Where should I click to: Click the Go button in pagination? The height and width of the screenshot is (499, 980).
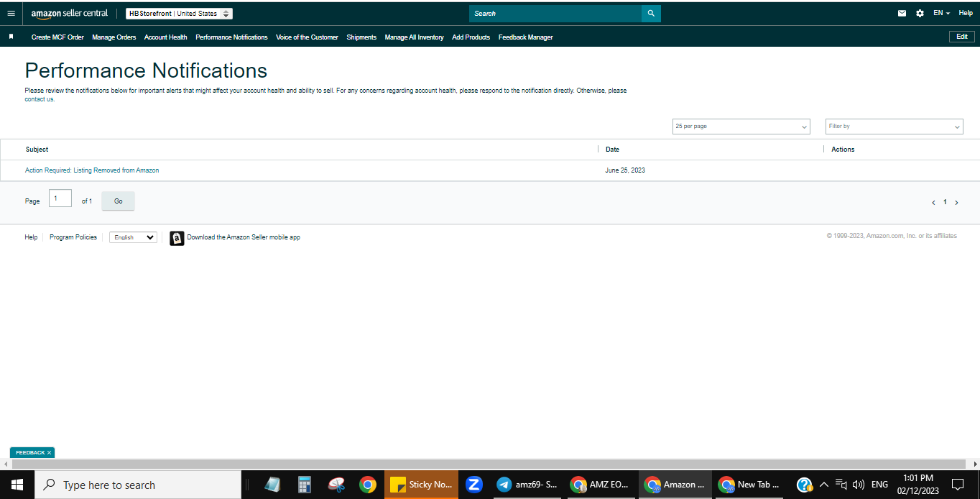coord(118,201)
